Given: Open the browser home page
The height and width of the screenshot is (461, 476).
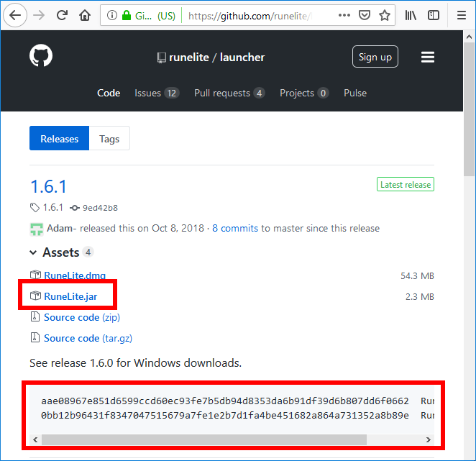Looking at the screenshot, I should click(x=85, y=15).
